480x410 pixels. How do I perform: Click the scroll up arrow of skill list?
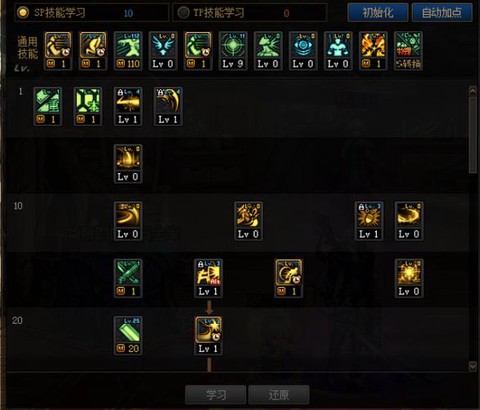[x=473, y=90]
